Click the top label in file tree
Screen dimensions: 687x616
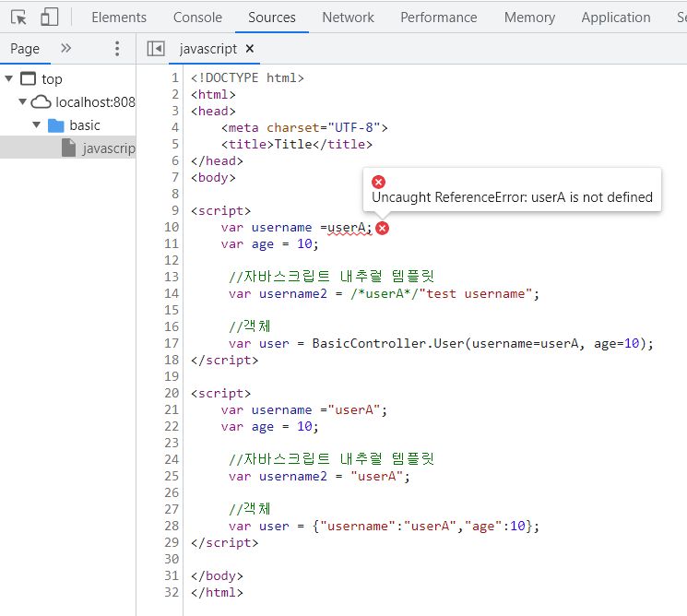[52, 79]
